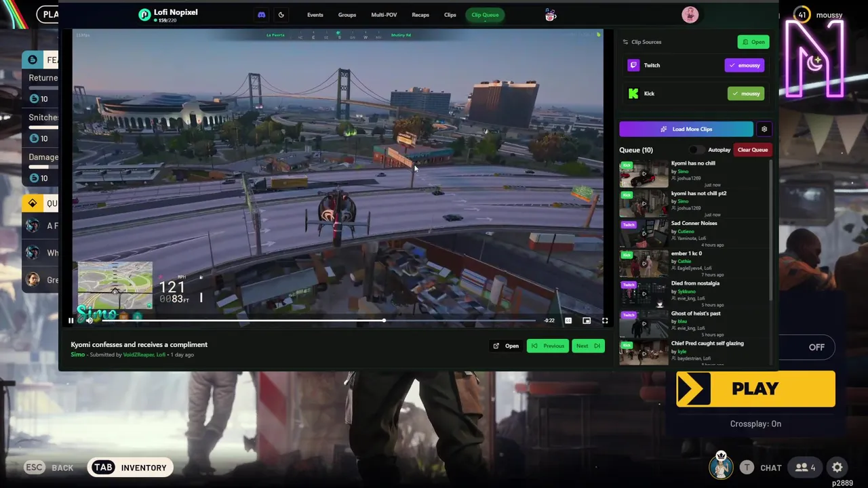Enable picture-in-picture mode

[587, 321]
